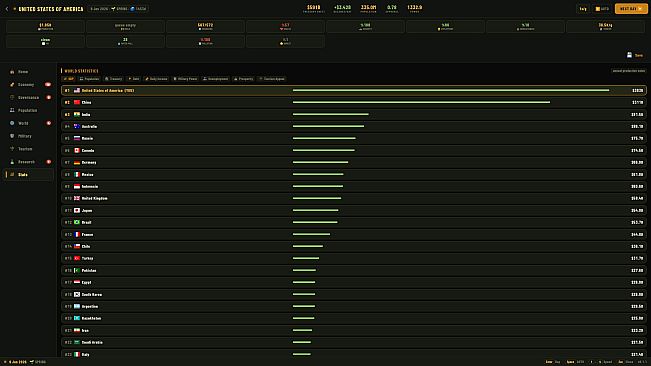Click the Kazakhstan flag icon
This screenshot has height=366, width=651.
77,318
